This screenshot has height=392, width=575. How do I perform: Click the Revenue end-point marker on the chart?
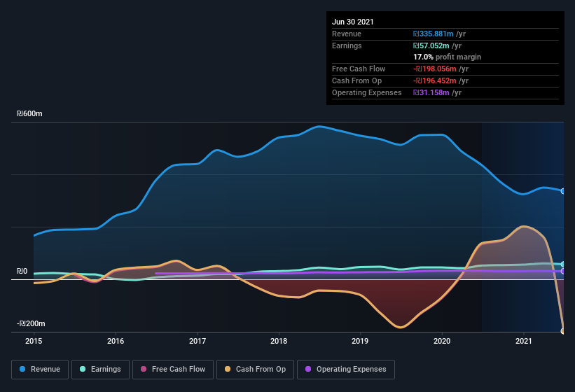(563, 191)
